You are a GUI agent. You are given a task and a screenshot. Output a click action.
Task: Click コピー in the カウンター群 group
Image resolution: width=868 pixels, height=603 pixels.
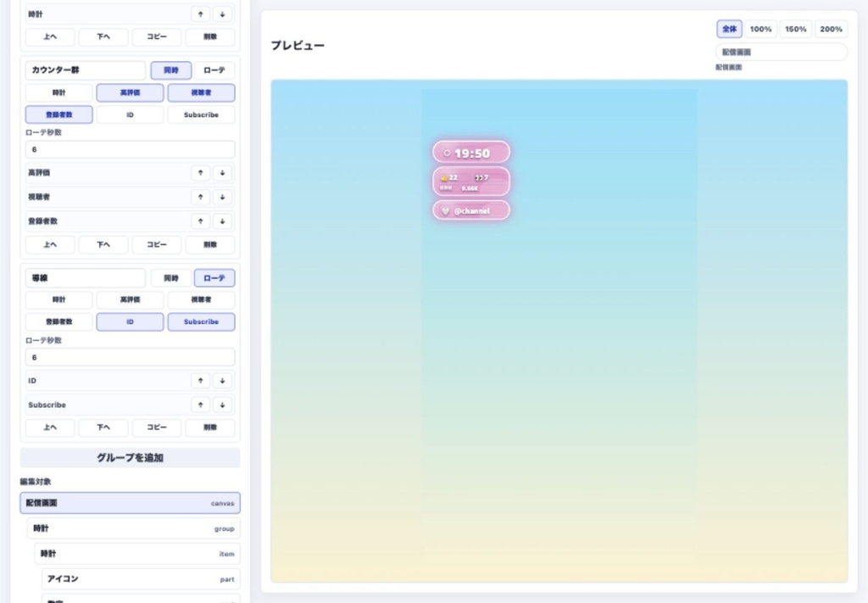[x=157, y=245]
